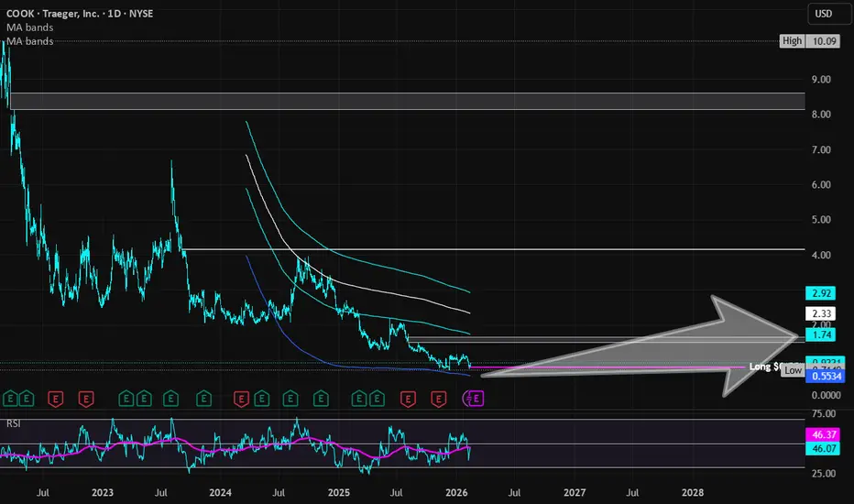Viewport: 854px width, 504px height.
Task: Click the 2027 time axis label
Action: pyautogui.click(x=575, y=493)
